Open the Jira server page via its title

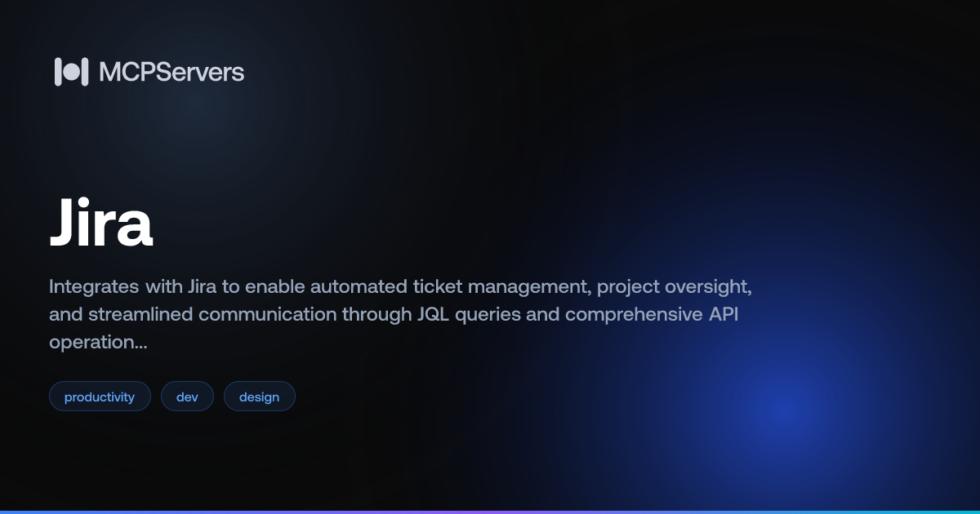pos(101,222)
